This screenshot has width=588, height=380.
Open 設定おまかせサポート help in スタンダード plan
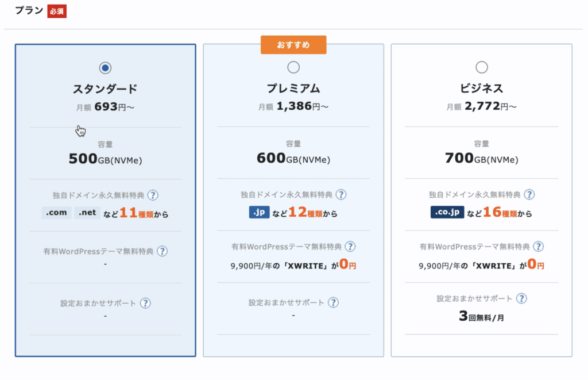[145, 303]
